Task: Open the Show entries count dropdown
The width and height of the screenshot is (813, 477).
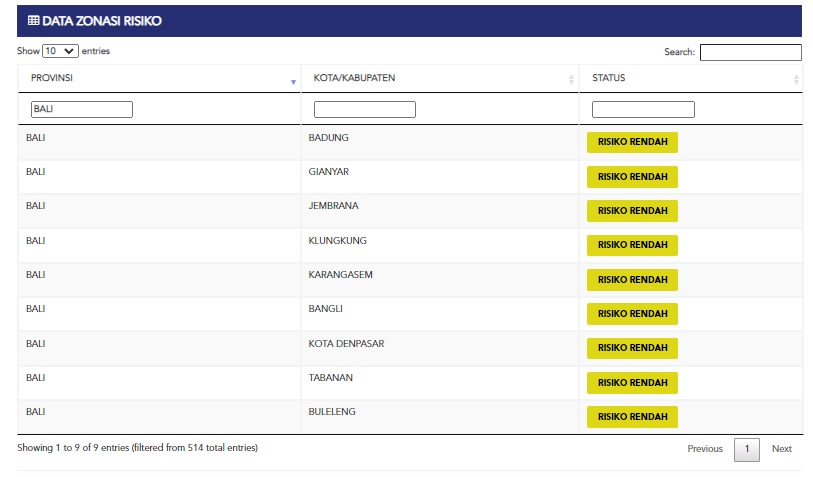Action: point(60,51)
